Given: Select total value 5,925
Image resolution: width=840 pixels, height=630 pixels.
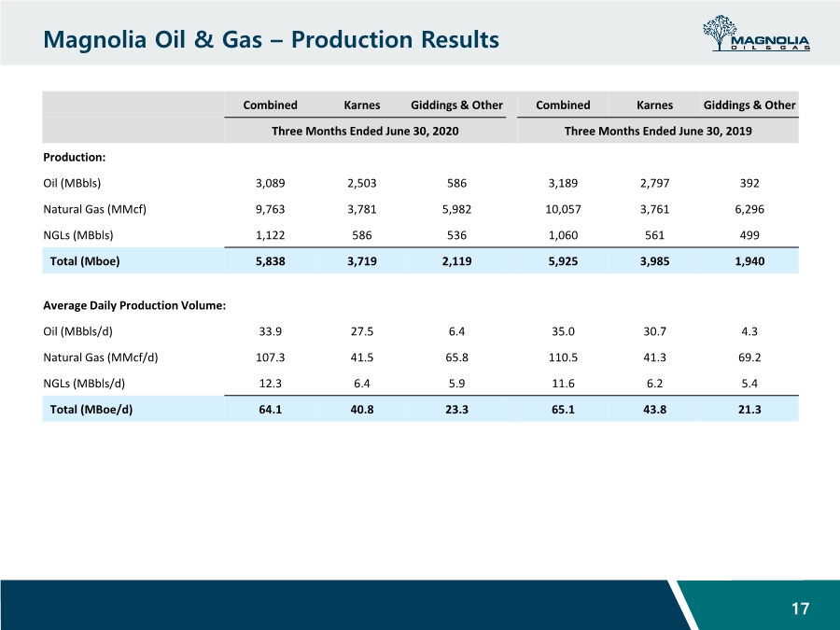Looking at the screenshot, I should pyautogui.click(x=563, y=261).
